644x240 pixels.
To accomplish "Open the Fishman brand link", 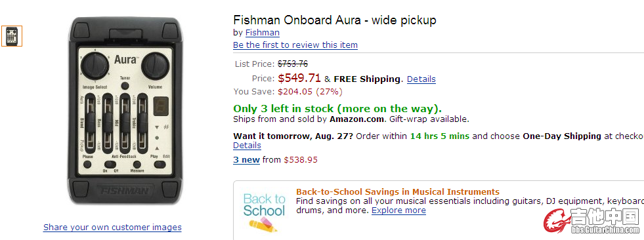I will [263, 32].
